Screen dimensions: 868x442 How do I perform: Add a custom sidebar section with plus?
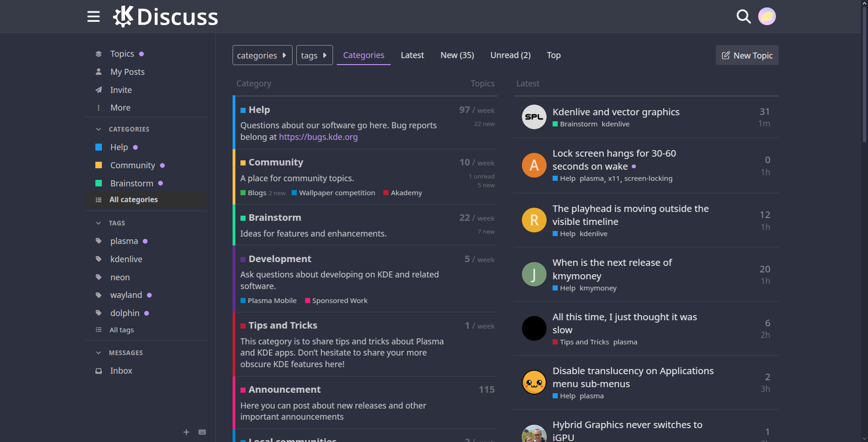click(186, 432)
